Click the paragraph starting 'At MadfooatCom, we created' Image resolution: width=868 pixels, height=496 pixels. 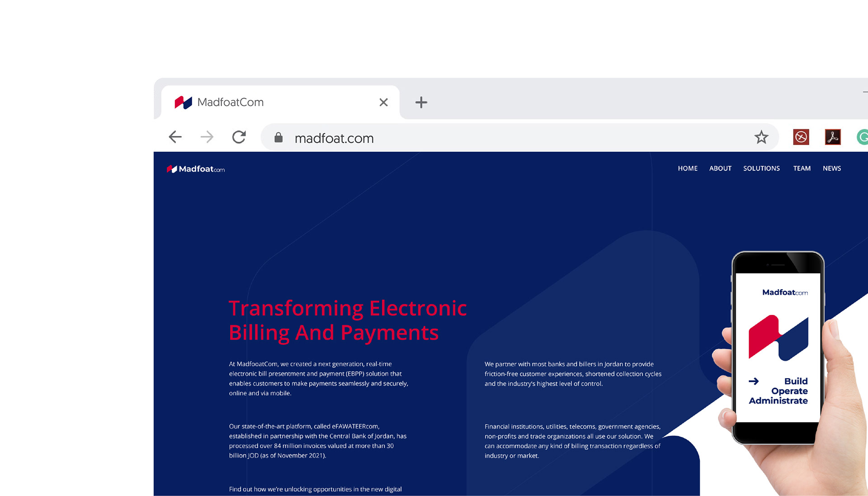318,379
